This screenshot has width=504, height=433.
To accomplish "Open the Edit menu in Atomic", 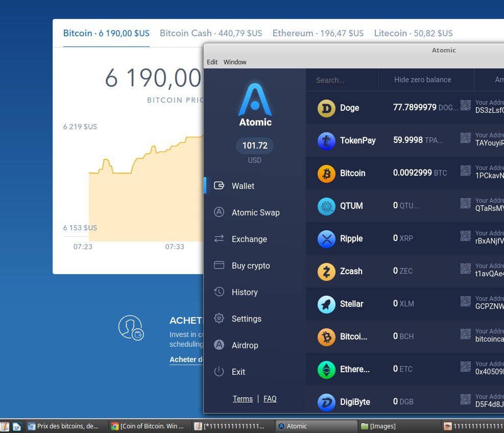I will pos(212,62).
